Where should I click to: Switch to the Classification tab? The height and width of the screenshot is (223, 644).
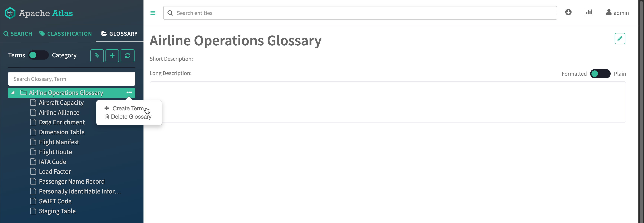click(66, 34)
